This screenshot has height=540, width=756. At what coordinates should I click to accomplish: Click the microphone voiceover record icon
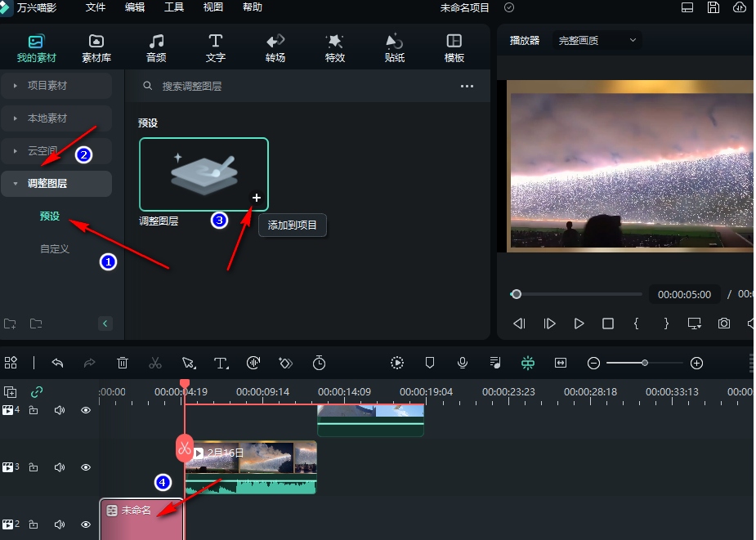463,363
